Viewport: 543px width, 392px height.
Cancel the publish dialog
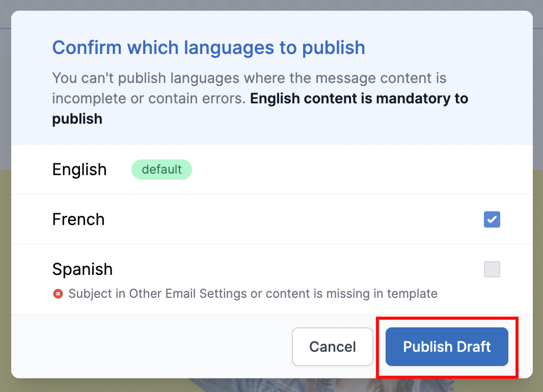332,347
